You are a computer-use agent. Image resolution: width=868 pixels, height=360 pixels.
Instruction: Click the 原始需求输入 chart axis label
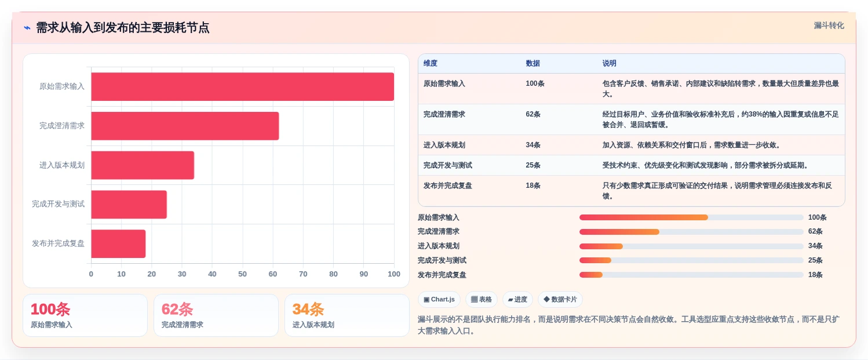point(62,86)
